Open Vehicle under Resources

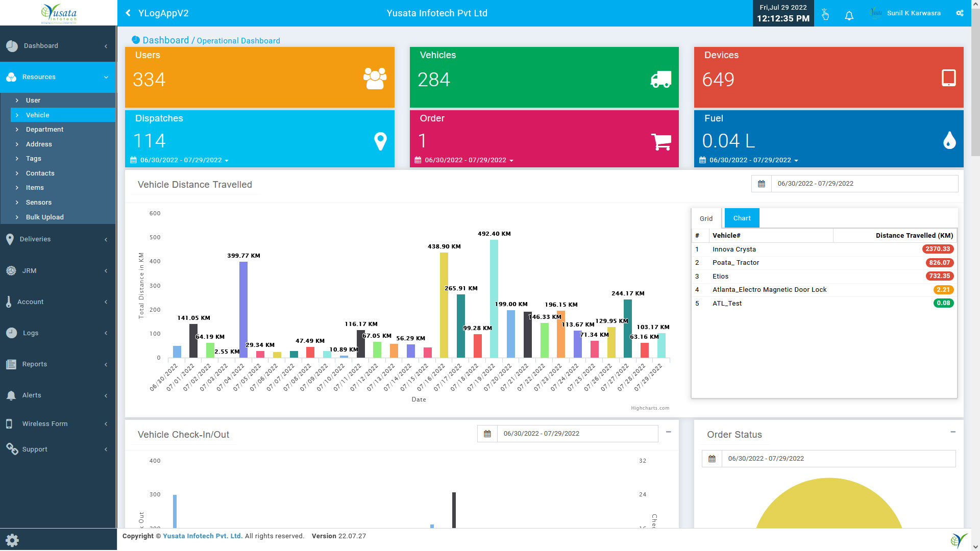(38, 115)
